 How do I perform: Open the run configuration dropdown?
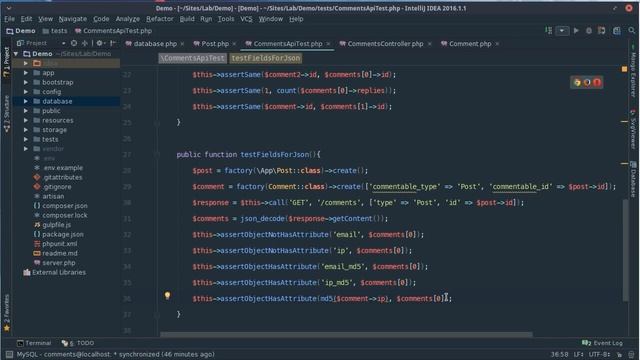click(562, 31)
